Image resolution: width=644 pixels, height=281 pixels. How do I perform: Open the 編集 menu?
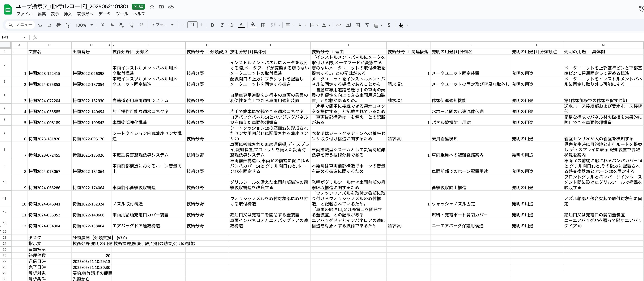click(42, 14)
